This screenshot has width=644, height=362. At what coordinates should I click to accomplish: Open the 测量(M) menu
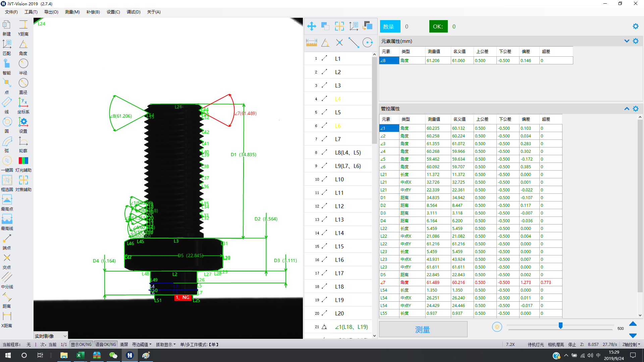coord(72,12)
